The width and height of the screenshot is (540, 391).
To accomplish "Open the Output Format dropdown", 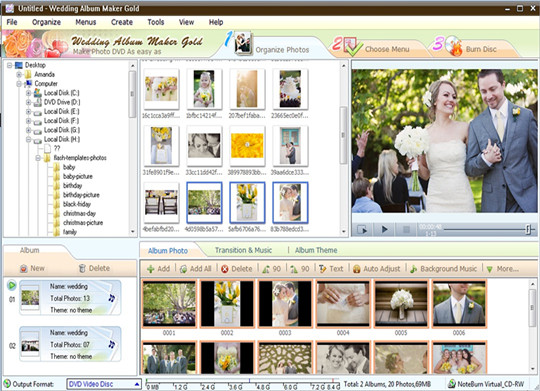I will point(104,384).
